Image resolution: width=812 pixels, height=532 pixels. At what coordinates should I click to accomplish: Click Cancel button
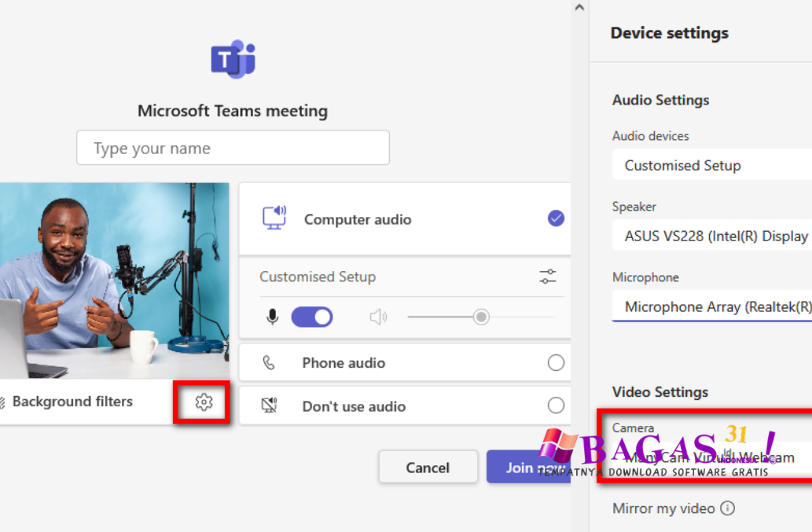[x=428, y=467]
